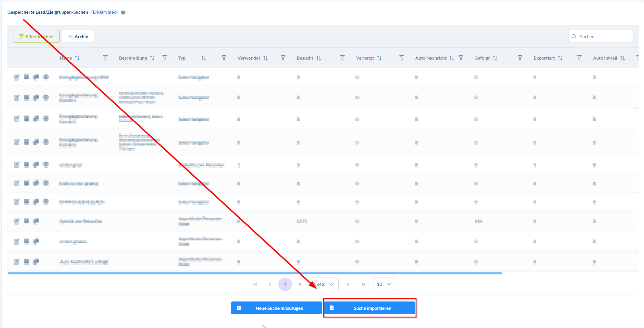Viewport: 644px width, 328px height.
Task: Sort by Auto InMail column arrows
Action: (622, 58)
